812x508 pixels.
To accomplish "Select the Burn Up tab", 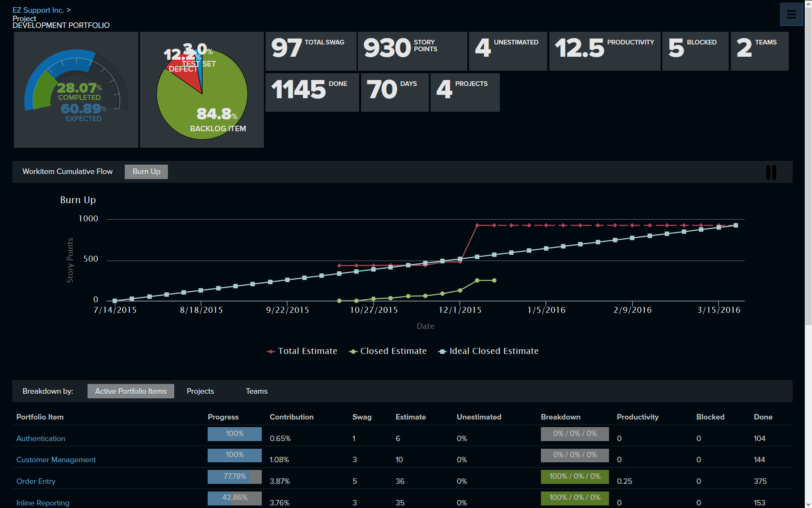I will [x=146, y=171].
